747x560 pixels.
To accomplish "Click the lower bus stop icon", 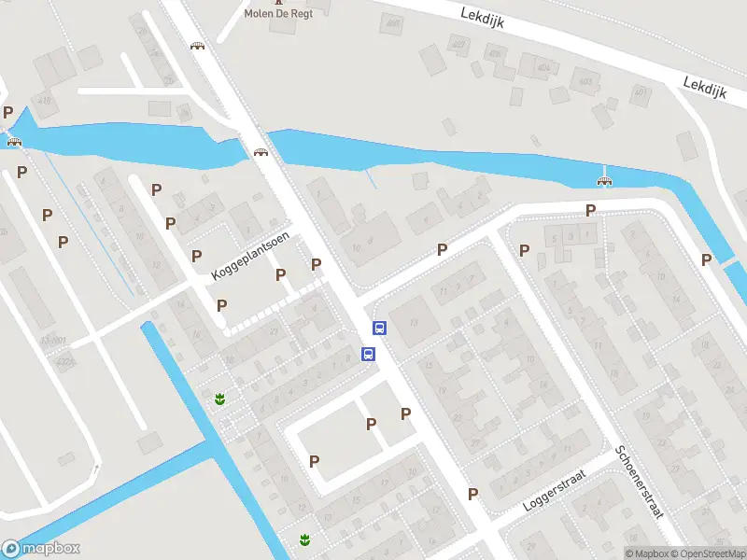I will tap(368, 354).
